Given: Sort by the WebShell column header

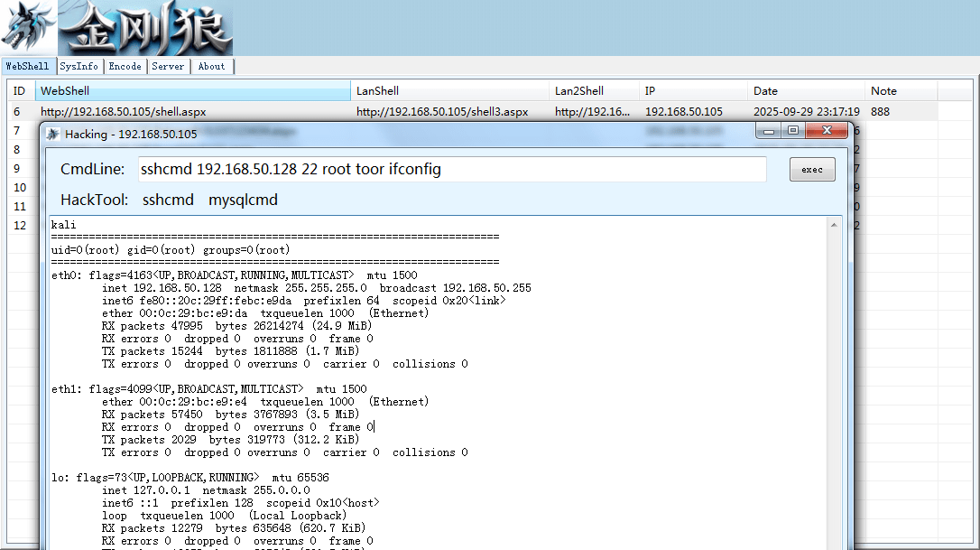Looking at the screenshot, I should click(x=193, y=90).
